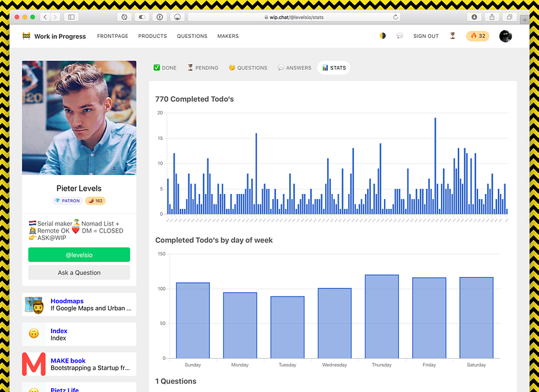Image resolution: width=539 pixels, height=392 pixels.
Task: Click the Friday bar in weekday chart
Action: [429, 318]
